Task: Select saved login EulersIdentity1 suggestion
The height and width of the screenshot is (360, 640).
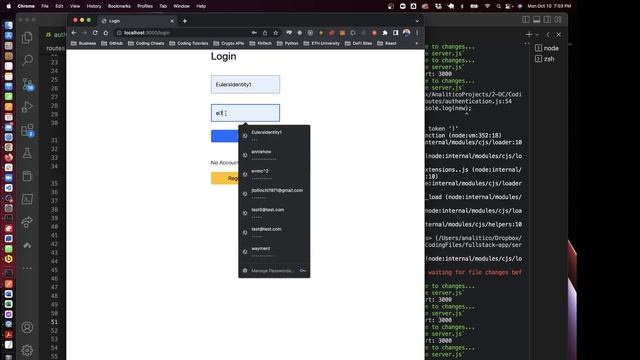Action: (274, 135)
